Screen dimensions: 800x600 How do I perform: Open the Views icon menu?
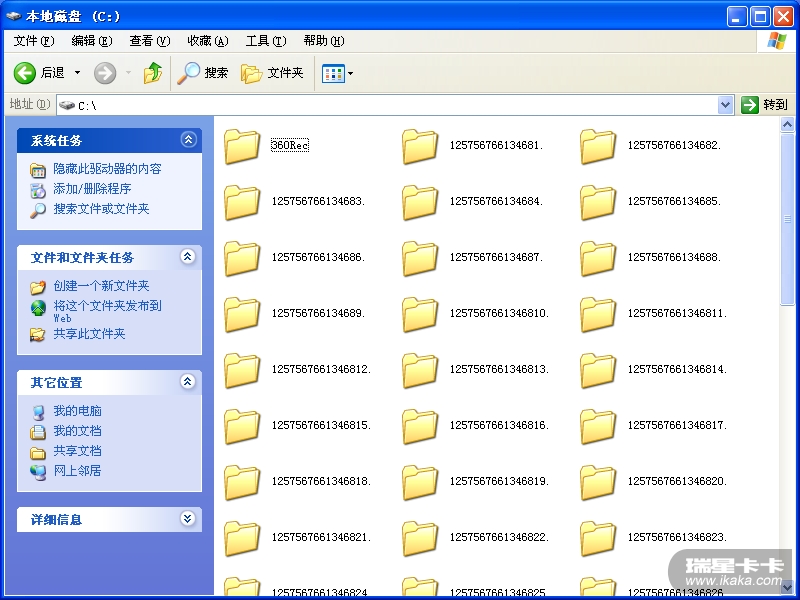pos(333,73)
